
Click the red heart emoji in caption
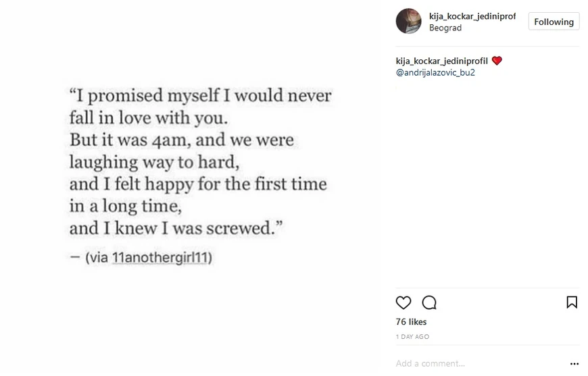pyautogui.click(x=497, y=61)
